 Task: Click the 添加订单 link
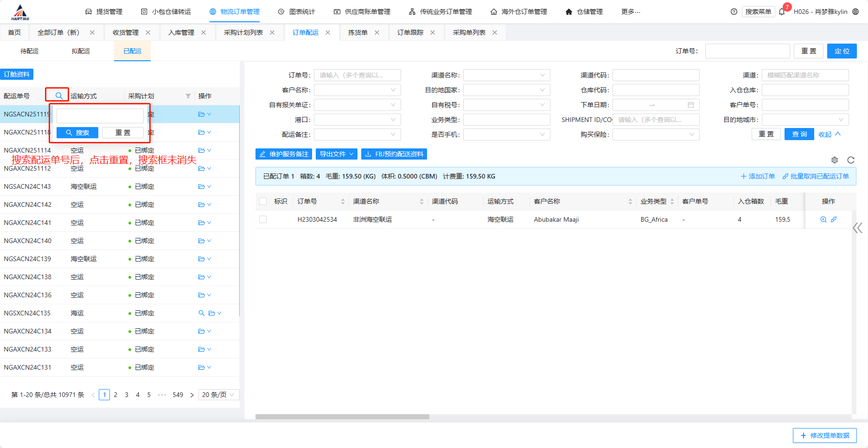click(x=758, y=176)
